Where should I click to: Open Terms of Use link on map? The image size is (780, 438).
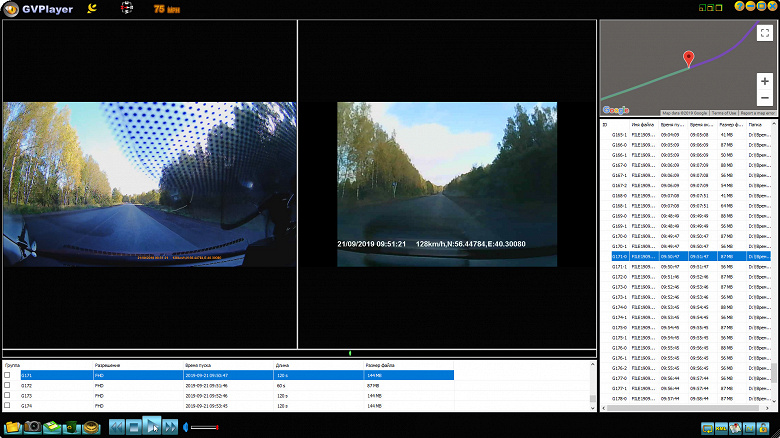[724, 113]
